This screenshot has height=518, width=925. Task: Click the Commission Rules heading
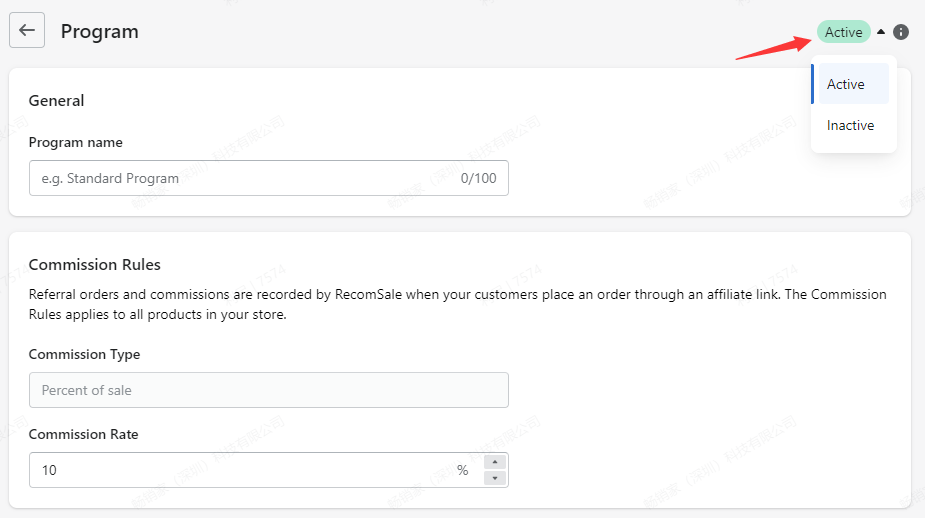94,264
